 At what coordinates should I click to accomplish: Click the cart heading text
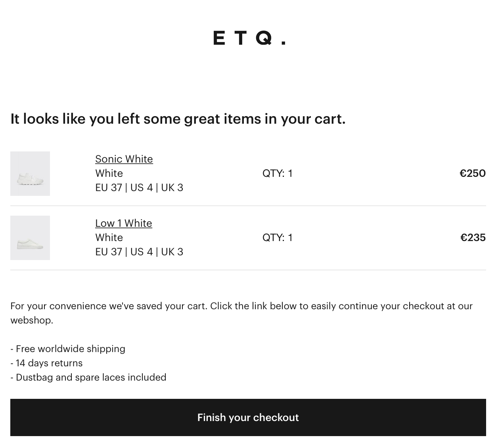coord(178,119)
